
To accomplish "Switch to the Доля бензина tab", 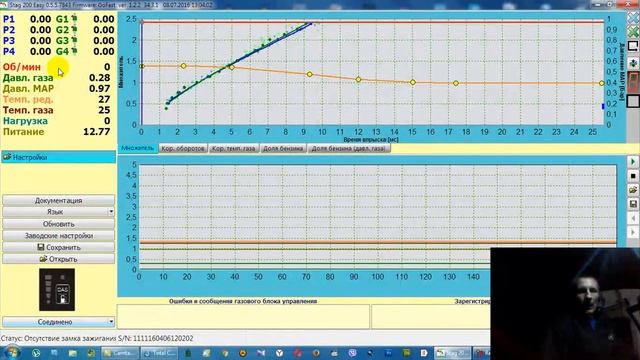I will pos(283,148).
